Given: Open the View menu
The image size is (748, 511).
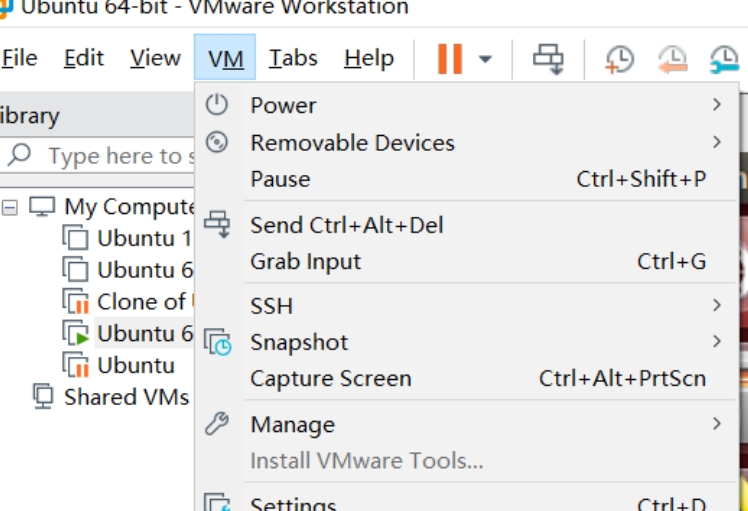Looking at the screenshot, I should [155, 58].
